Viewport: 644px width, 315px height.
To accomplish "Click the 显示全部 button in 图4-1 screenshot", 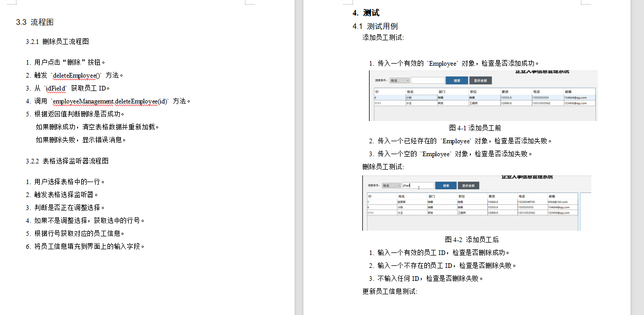I will pyautogui.click(x=481, y=81).
